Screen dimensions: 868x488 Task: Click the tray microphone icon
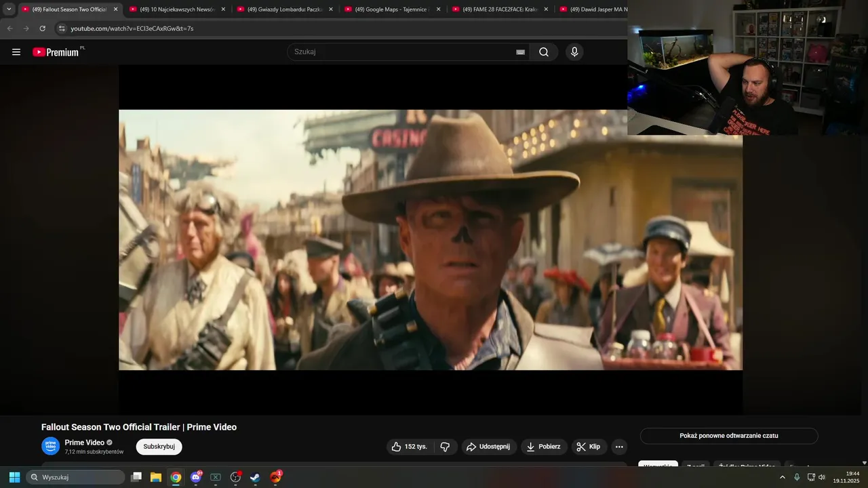(x=797, y=477)
